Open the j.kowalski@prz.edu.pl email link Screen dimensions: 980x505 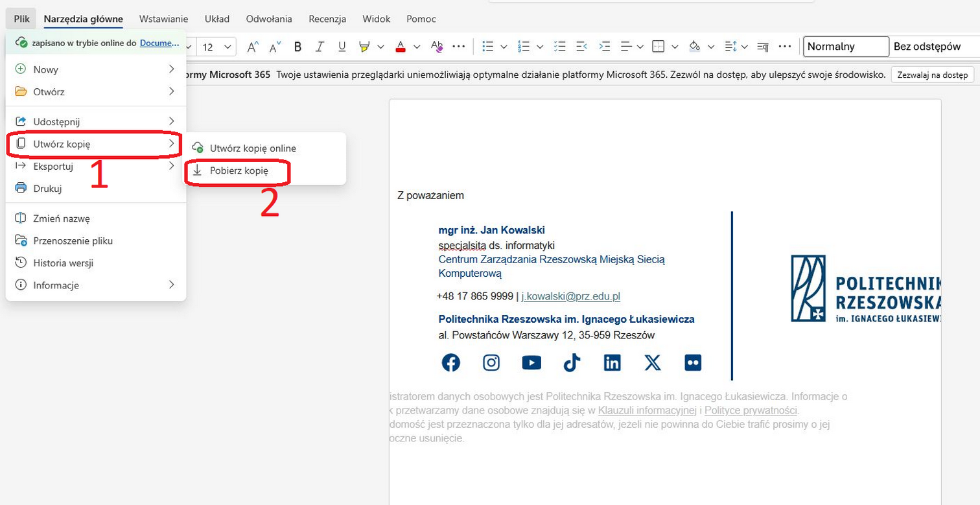point(571,296)
